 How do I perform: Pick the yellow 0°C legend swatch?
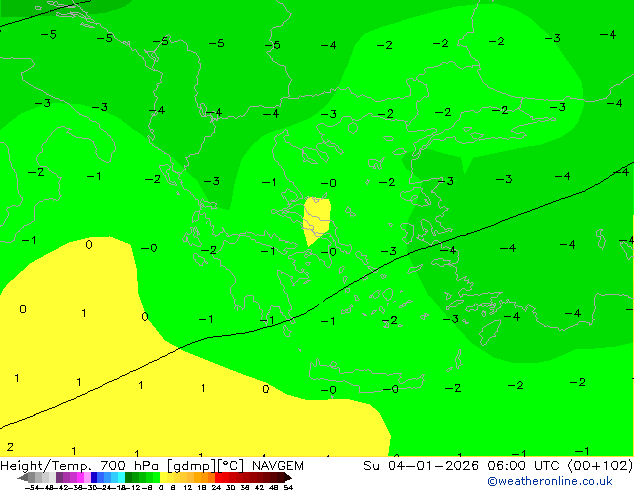tap(163, 477)
